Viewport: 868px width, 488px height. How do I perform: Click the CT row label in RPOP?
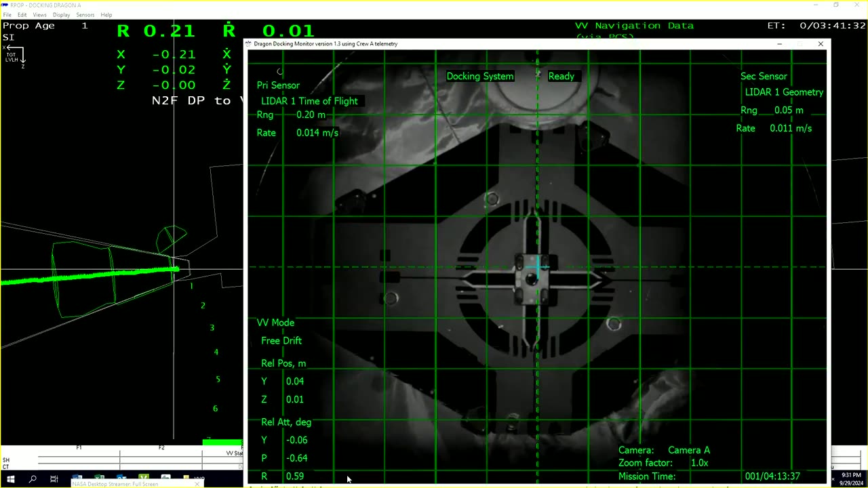point(6,466)
